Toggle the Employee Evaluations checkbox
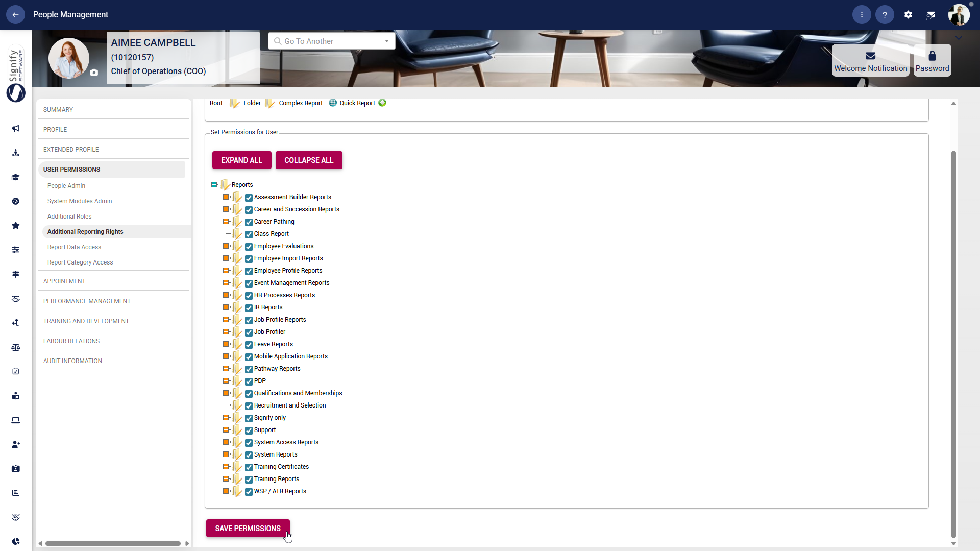 click(249, 247)
